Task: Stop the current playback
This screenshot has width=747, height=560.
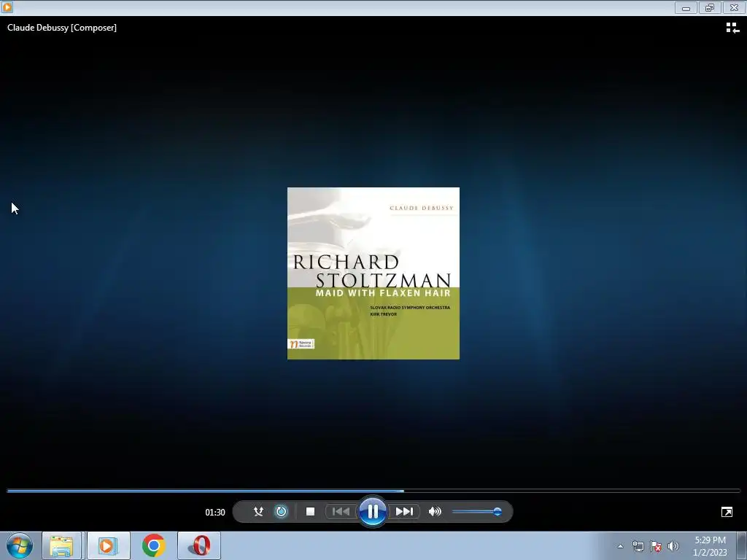Action: pos(310,511)
